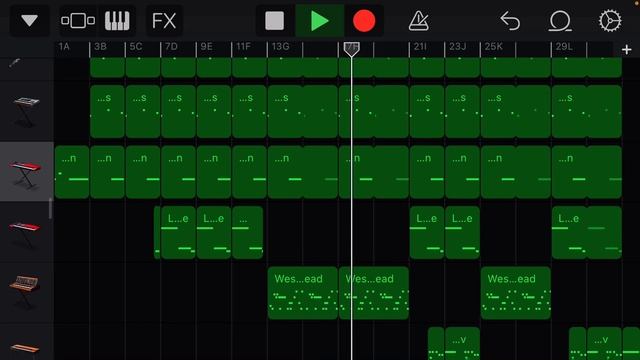
Task: Undo the last action
Action: tap(510, 20)
